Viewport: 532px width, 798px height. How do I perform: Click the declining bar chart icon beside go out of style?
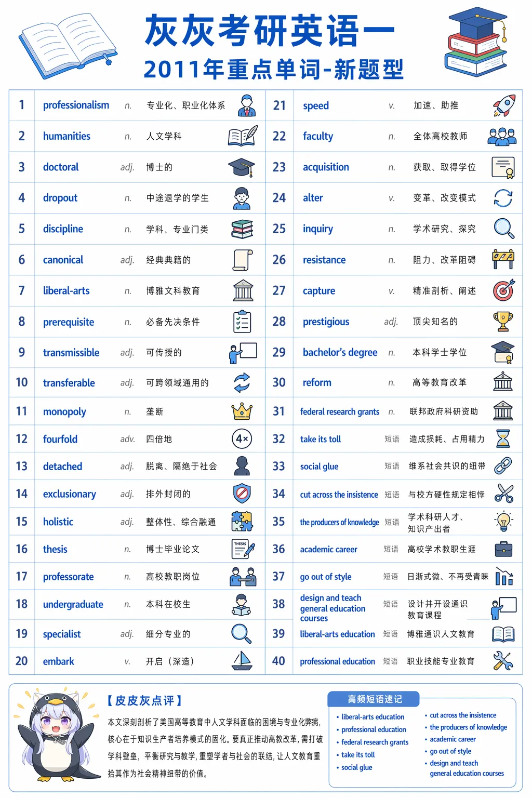tap(504, 576)
